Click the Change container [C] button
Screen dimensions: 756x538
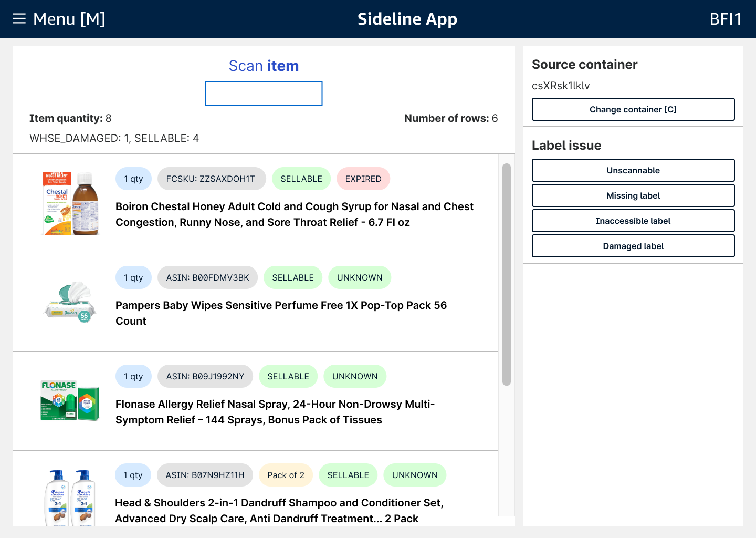click(633, 109)
